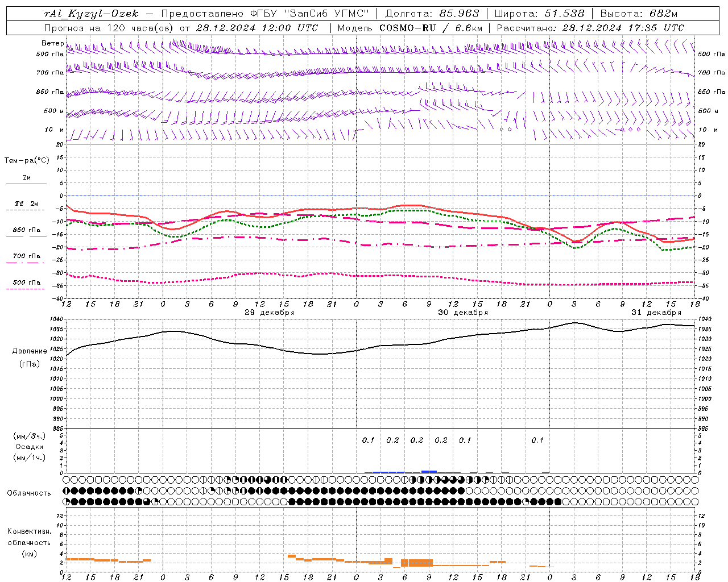Click the station name rAl_Kyzyl-Ozek
The height and width of the screenshot is (582, 728).
coord(91,14)
